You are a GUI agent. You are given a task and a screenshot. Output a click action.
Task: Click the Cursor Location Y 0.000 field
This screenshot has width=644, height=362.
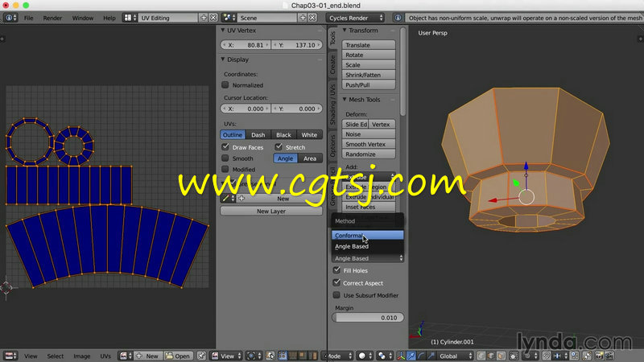pyautogui.click(x=297, y=109)
